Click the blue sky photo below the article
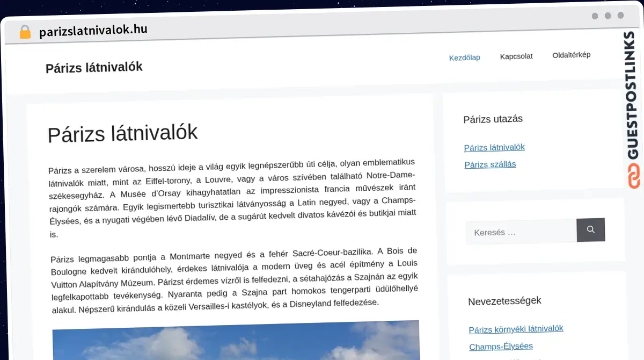The height and width of the screenshot is (360, 644). click(x=236, y=341)
